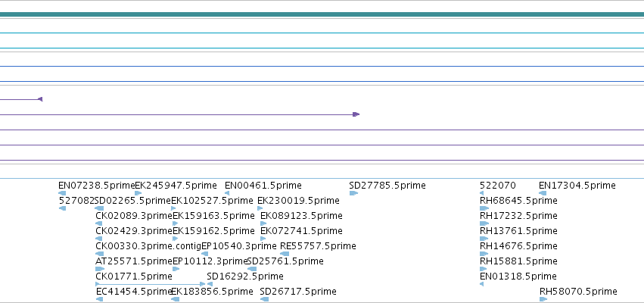
Task: Select the SD02265.5prime label
Action: [132, 201]
